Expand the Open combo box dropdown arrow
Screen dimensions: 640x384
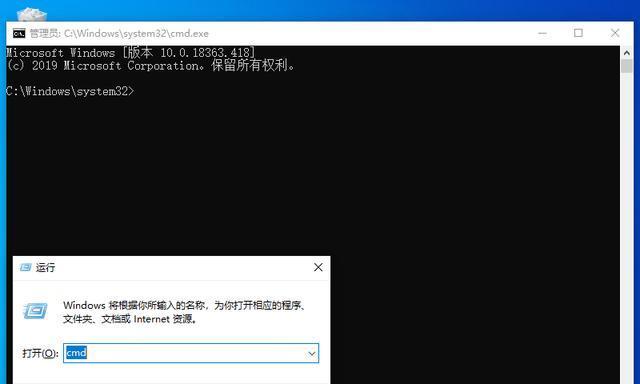[312, 353]
